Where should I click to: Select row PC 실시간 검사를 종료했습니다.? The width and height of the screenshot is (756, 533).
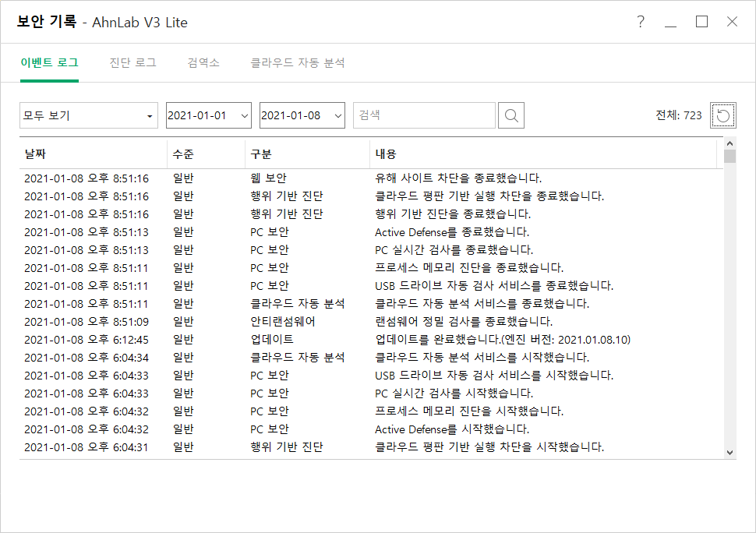pos(371,250)
